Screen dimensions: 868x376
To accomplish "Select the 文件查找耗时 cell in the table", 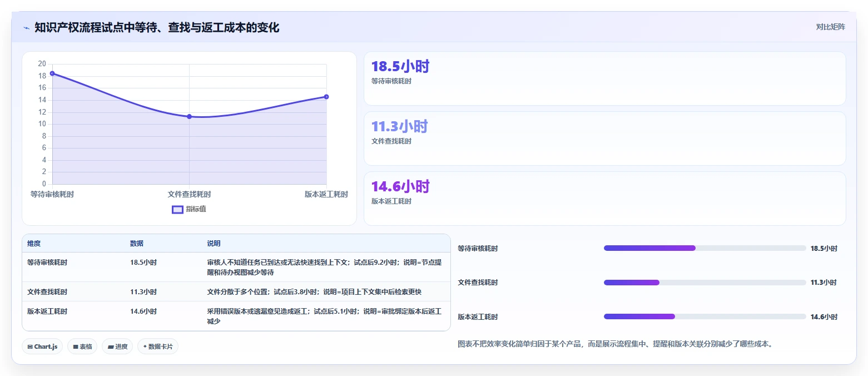I will coord(47,292).
